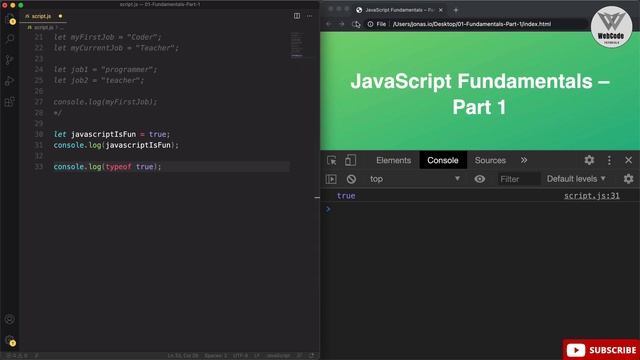Click javascriptIsFun variable on line 30

point(103,134)
